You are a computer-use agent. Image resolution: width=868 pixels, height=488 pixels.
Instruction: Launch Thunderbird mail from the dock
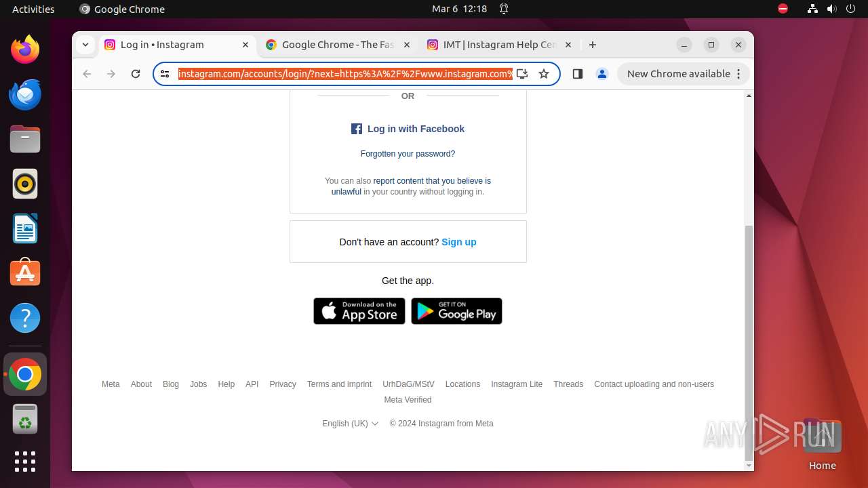tap(25, 94)
